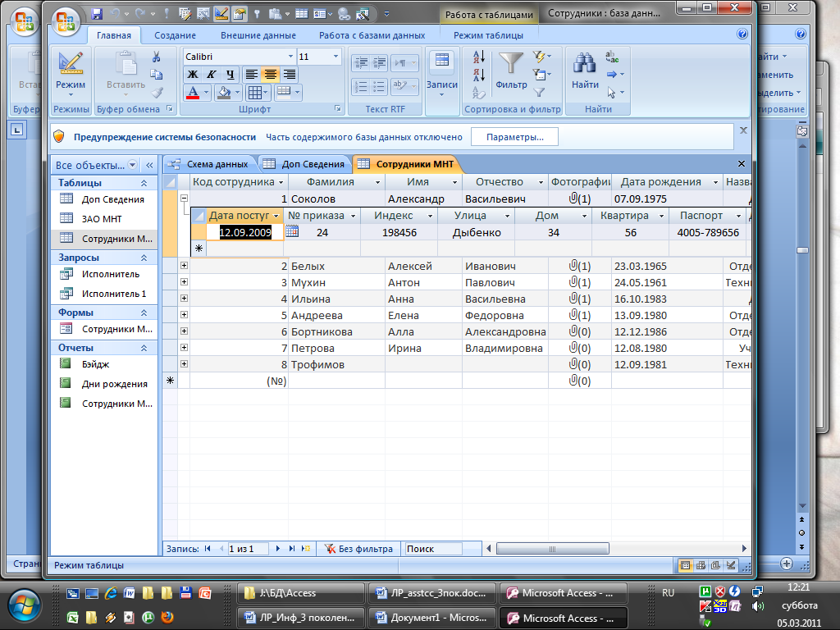Collapse subdatasheet for Соколов row
Viewport: 840px width, 630px height.
[184, 199]
